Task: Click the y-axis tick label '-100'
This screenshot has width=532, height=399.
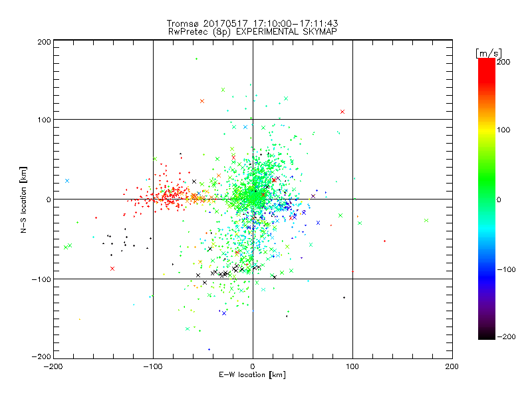Action: pyautogui.click(x=41, y=279)
